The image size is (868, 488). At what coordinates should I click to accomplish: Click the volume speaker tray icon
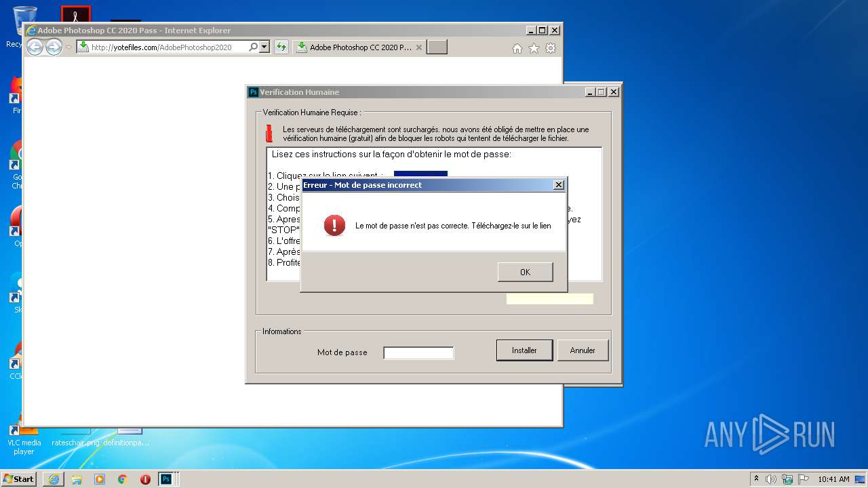(771, 479)
